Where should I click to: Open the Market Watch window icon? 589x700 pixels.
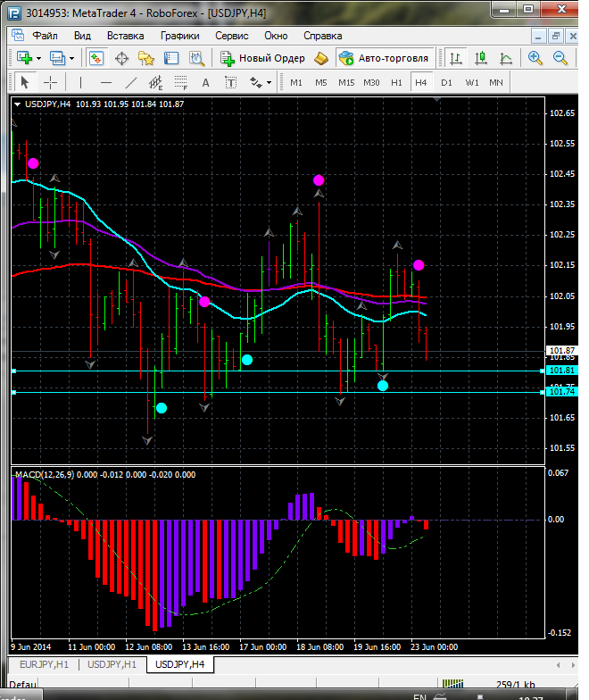pos(96,58)
